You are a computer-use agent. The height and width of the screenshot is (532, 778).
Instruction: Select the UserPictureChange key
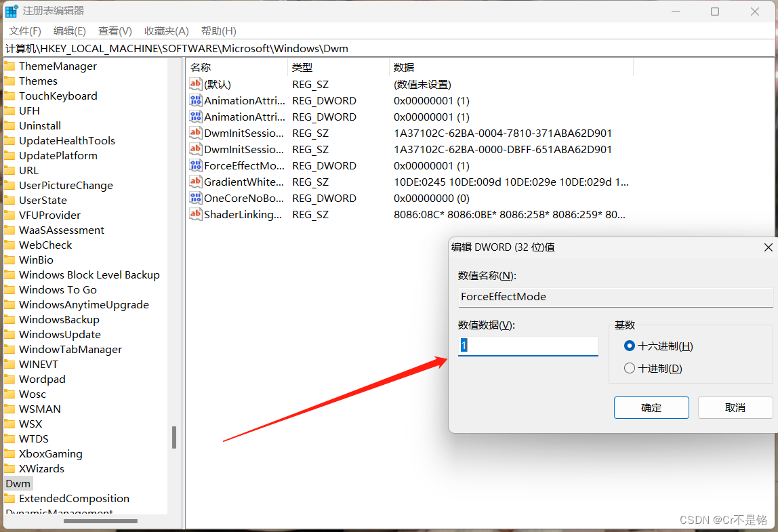(x=66, y=185)
